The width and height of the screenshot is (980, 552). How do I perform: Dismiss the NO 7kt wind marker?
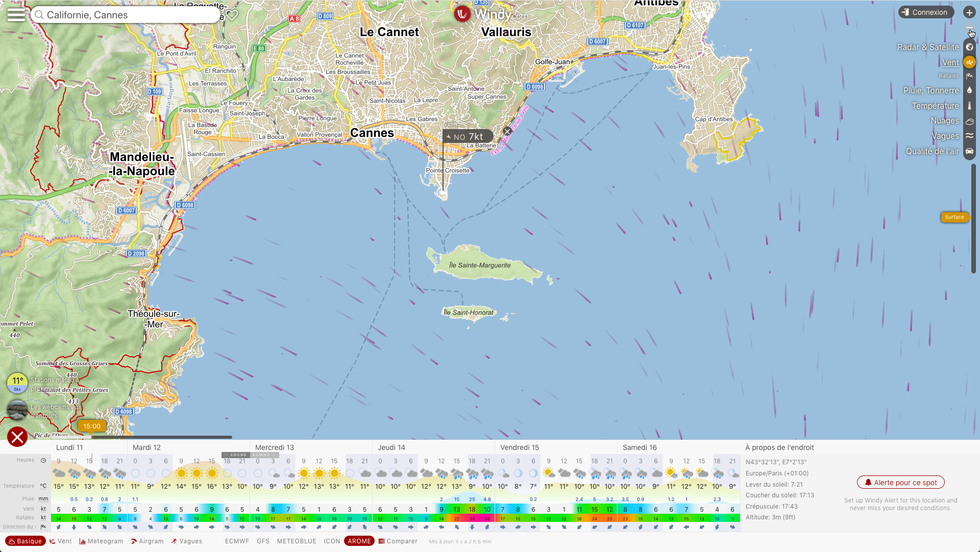pos(507,131)
